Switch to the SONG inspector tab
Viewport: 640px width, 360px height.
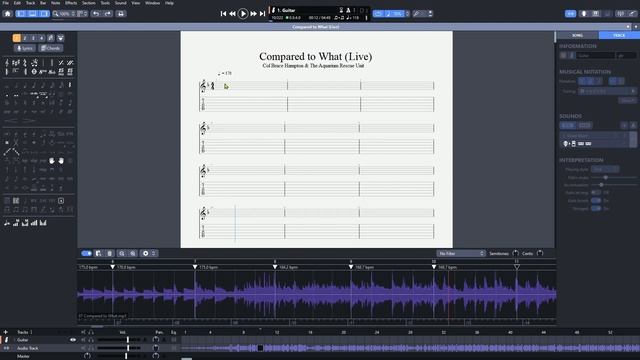[x=577, y=36]
